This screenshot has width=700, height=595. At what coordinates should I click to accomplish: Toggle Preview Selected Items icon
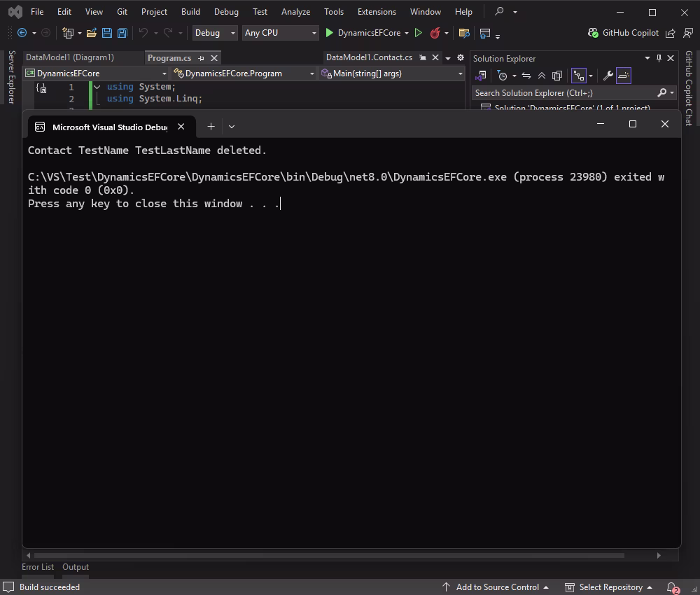tap(624, 76)
